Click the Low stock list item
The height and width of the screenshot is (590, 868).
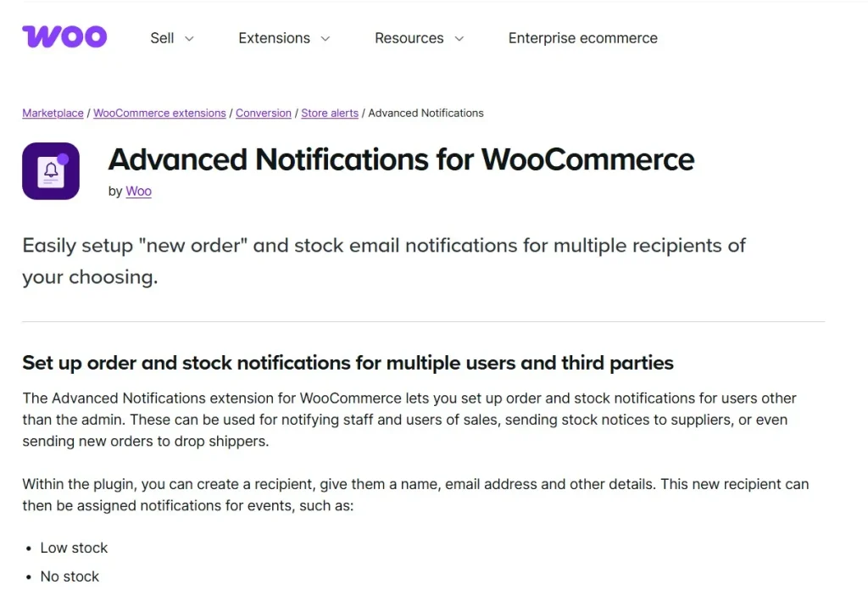click(74, 548)
